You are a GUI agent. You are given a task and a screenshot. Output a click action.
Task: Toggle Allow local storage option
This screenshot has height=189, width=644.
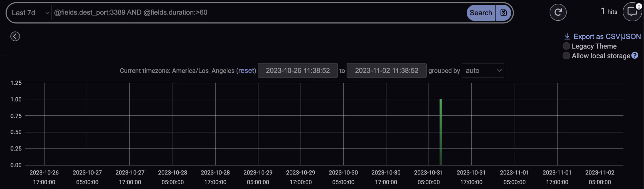click(x=566, y=56)
